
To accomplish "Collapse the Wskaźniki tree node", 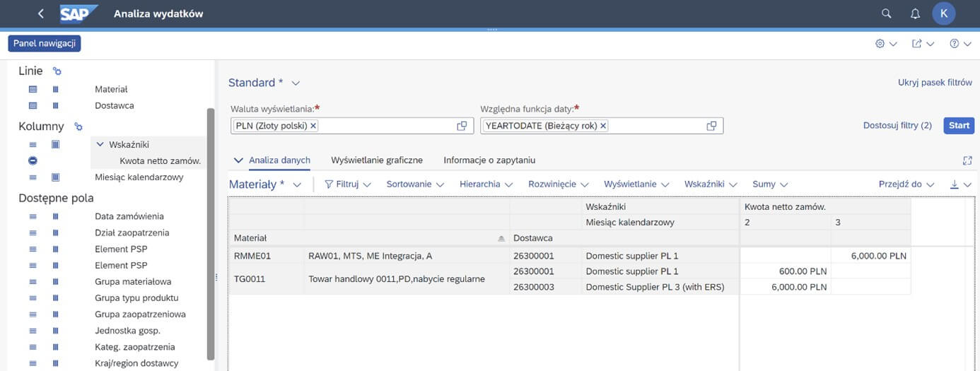I will pos(100,144).
